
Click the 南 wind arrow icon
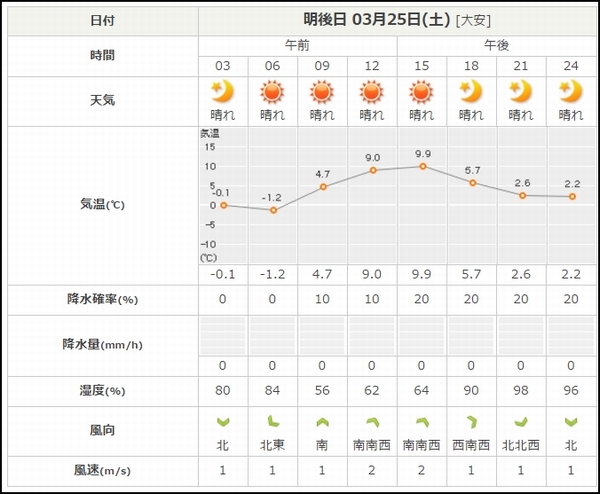[322, 422]
